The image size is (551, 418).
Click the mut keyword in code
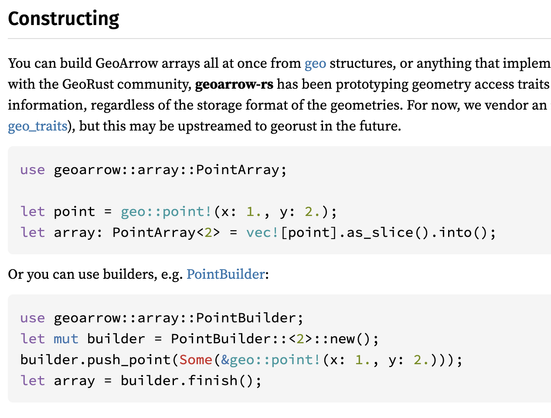click(x=66, y=339)
